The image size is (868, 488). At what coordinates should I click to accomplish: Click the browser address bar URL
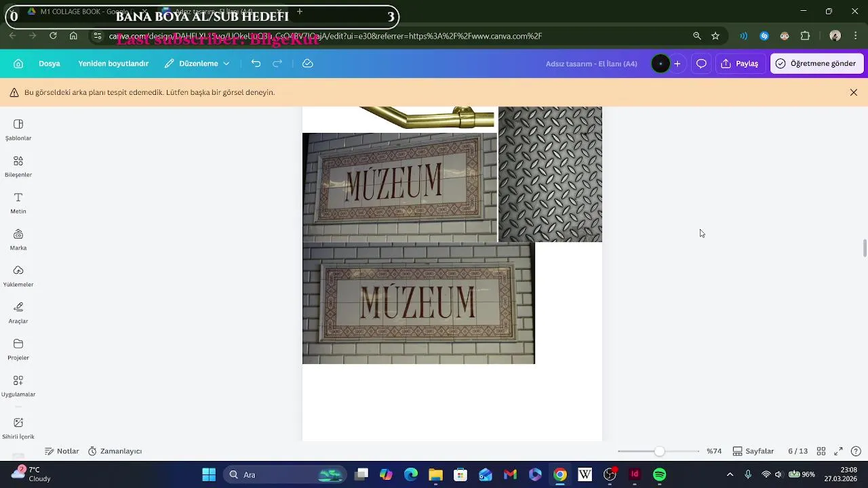coord(325,36)
